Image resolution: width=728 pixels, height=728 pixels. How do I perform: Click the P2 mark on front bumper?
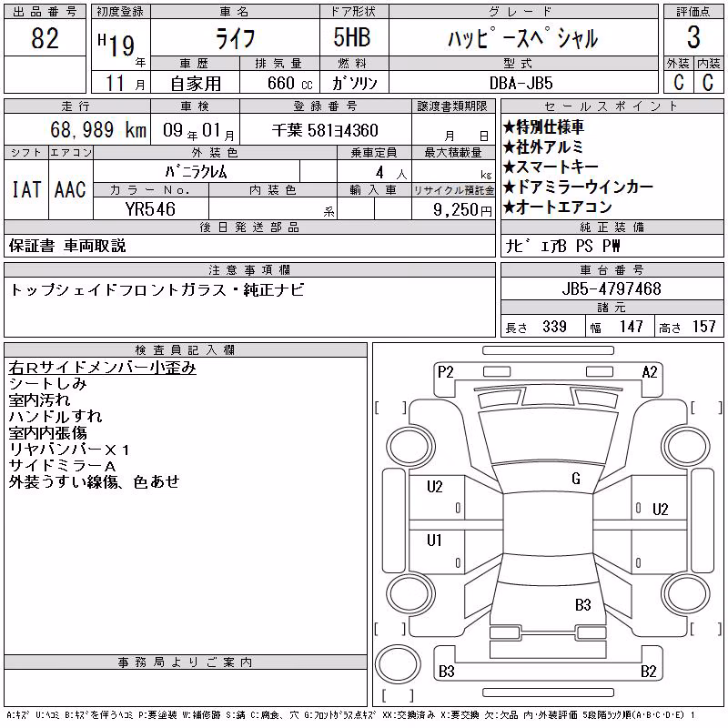(x=445, y=372)
